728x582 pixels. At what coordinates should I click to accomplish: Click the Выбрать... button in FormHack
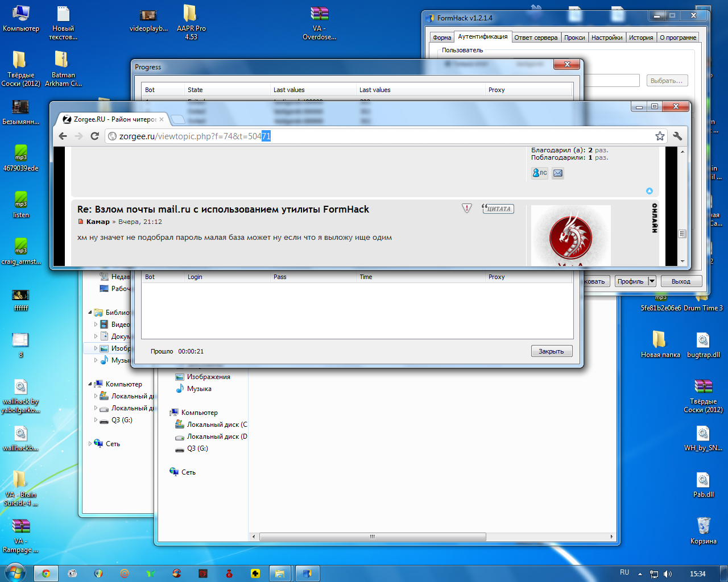tap(667, 81)
